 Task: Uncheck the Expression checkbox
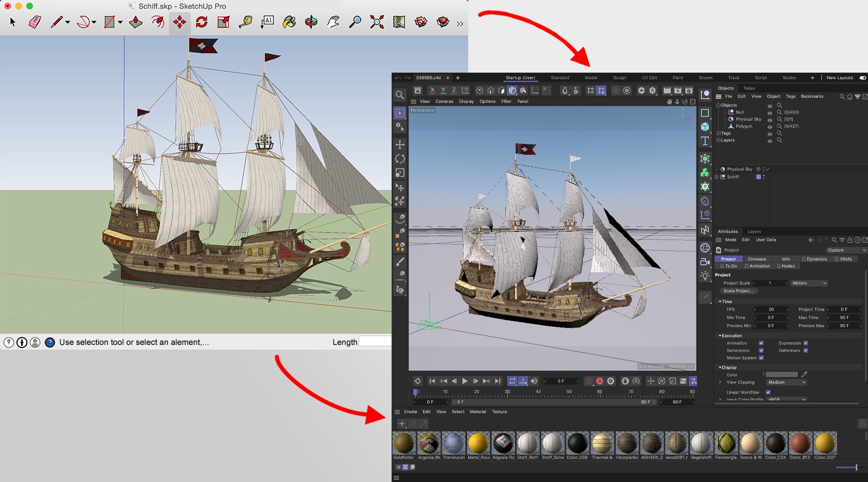805,343
